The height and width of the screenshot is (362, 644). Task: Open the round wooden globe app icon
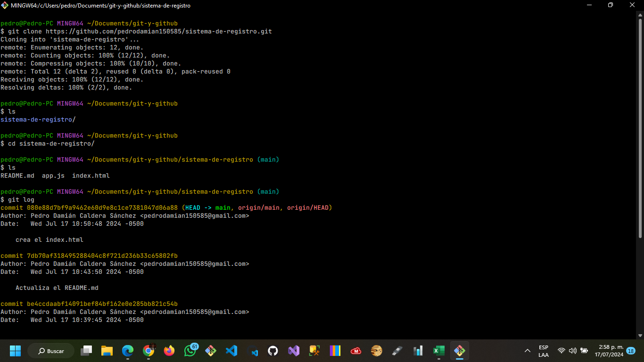point(377,351)
